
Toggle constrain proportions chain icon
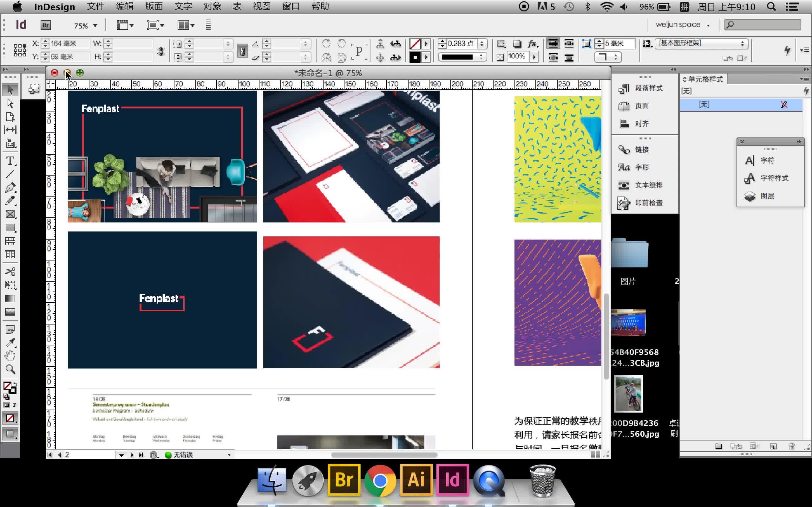242,51
